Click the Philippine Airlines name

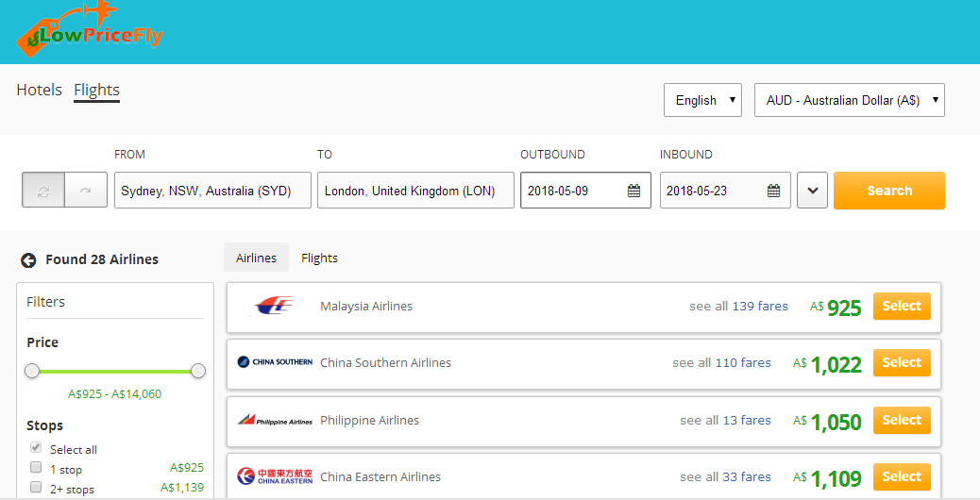coord(369,420)
